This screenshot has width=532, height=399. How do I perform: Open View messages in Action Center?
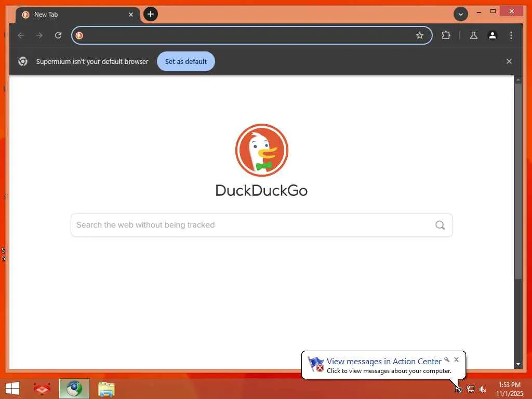[384, 362]
